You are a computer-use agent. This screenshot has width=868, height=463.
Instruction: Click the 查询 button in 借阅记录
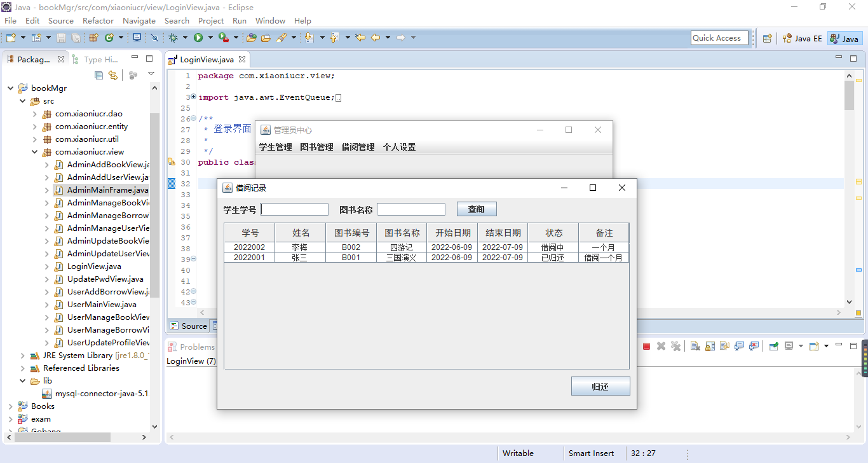(477, 209)
